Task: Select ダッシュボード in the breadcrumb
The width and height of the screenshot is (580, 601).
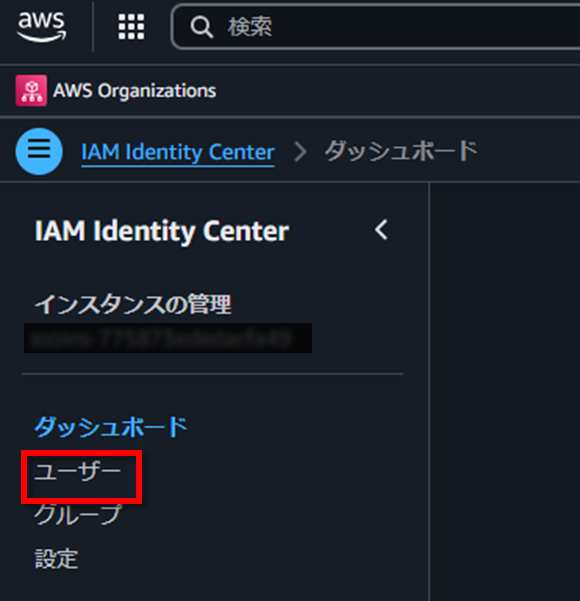Action: coord(401,151)
